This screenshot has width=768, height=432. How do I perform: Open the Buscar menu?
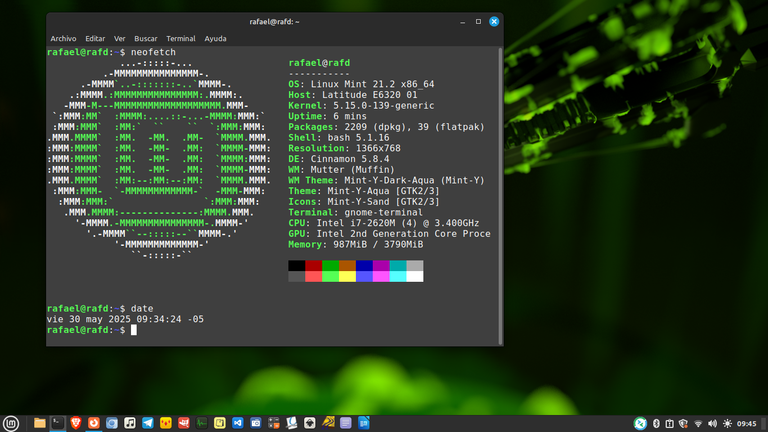146,38
